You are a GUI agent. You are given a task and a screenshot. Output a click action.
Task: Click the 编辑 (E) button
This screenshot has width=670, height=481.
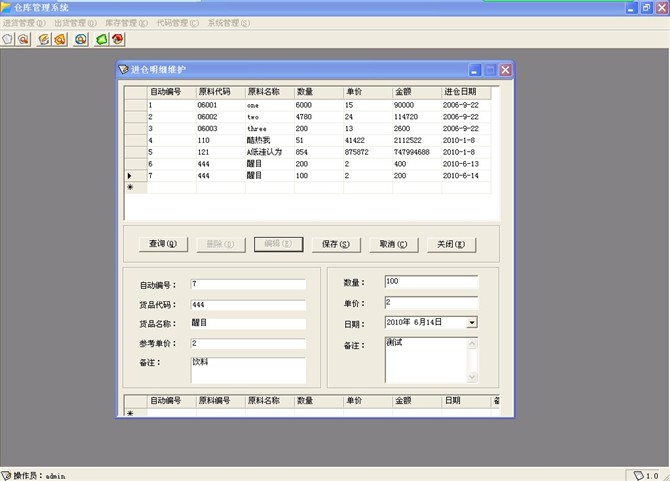pyautogui.click(x=279, y=244)
